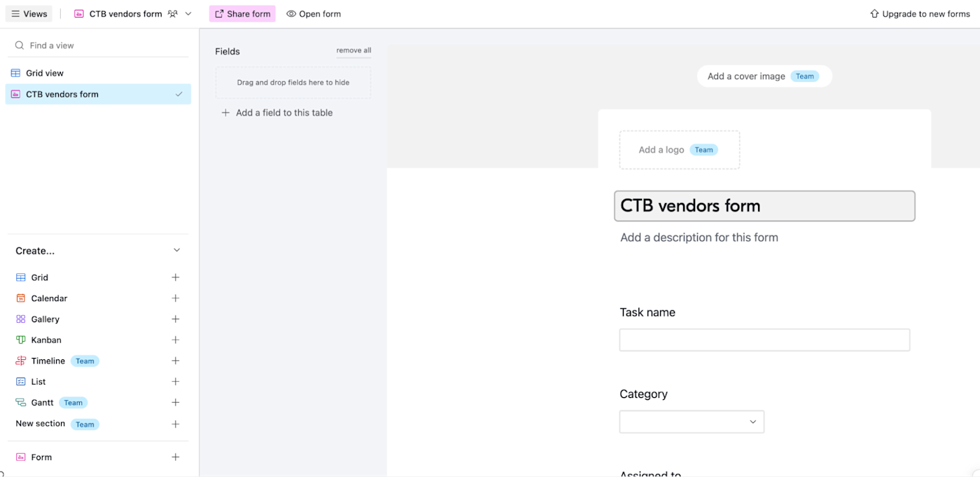Click plus to create Gallery view
The image size is (980, 477).
pos(176,319)
